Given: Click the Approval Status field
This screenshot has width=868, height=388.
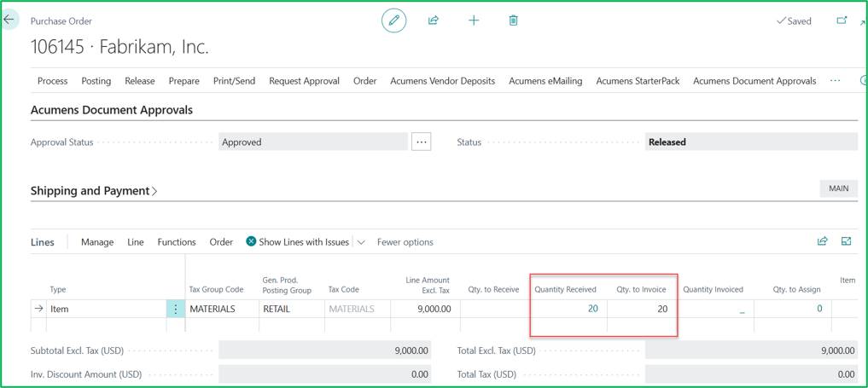Looking at the screenshot, I should (313, 142).
